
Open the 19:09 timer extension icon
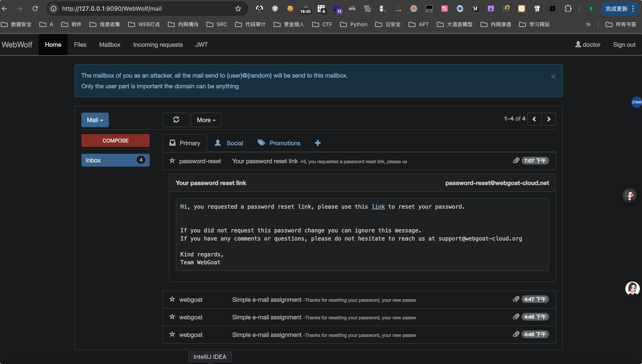coord(306,9)
